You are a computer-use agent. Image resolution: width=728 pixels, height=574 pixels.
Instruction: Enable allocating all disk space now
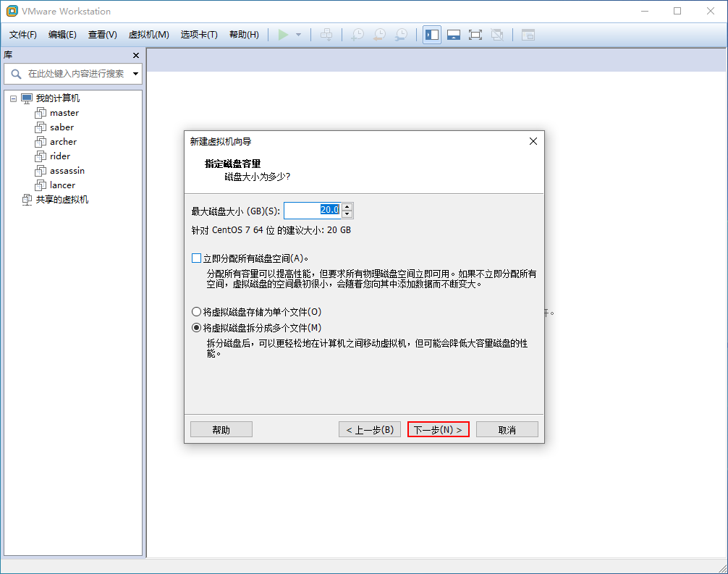pos(197,258)
